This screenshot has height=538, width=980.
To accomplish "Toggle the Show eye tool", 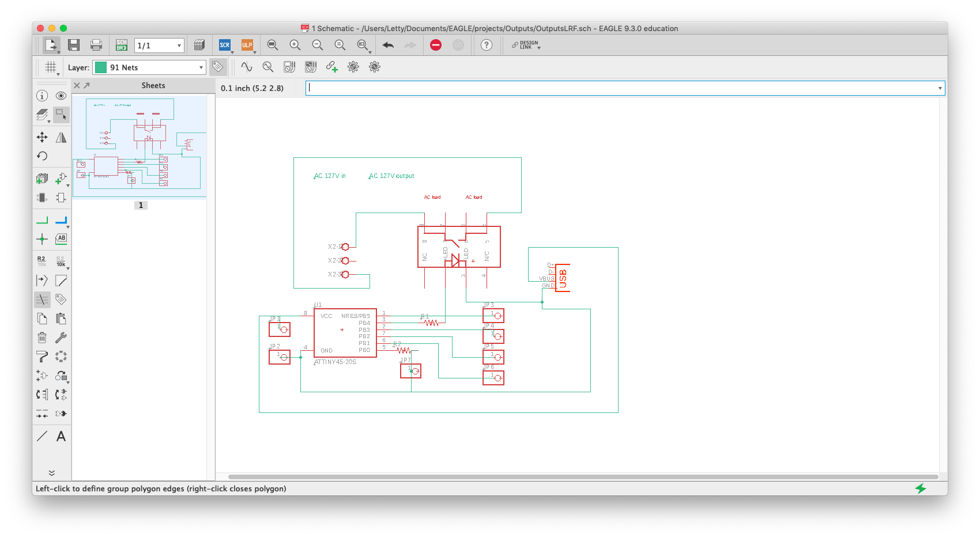I will pyautogui.click(x=61, y=96).
